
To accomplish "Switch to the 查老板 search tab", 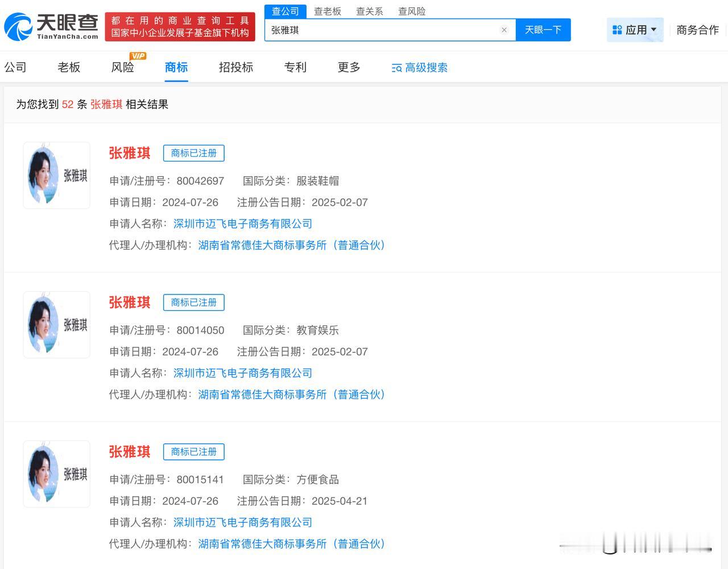I will [x=328, y=11].
